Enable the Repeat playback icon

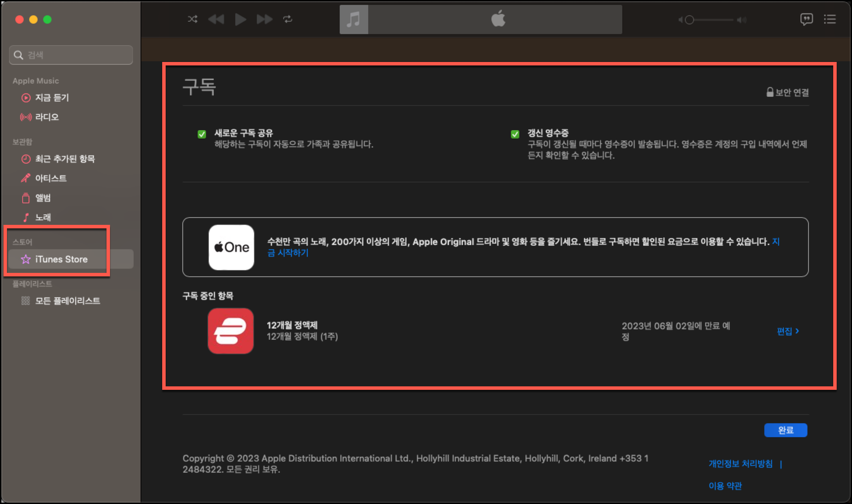(x=288, y=20)
